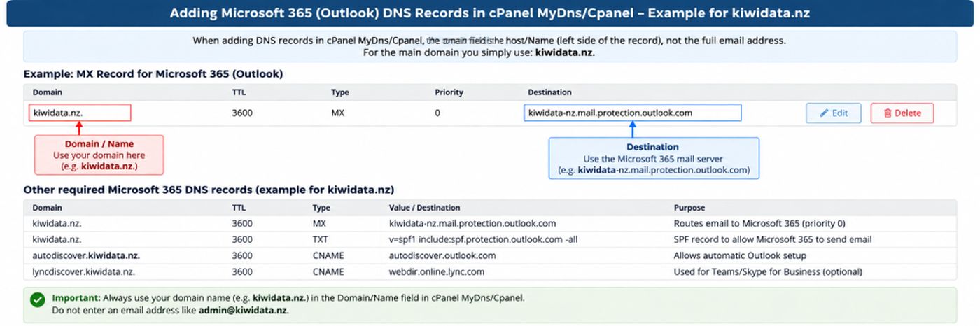
Task: Click 'Used for Teams/Skype for Business (optional)' text
Action: [x=768, y=271]
